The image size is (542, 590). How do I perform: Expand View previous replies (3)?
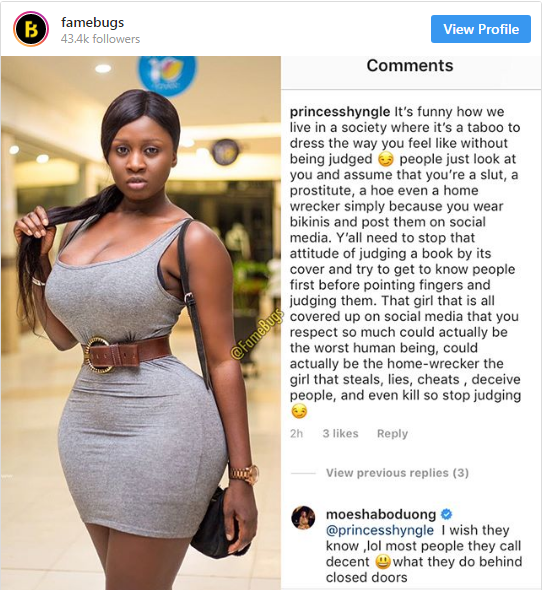click(397, 473)
